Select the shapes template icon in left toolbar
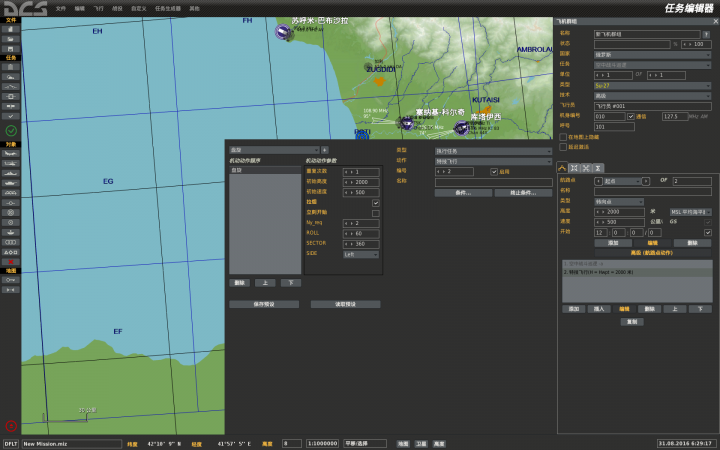 (11, 252)
